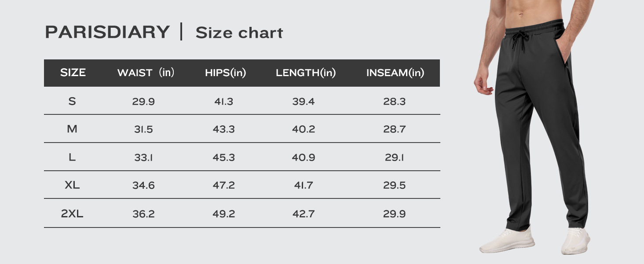Click the HIPS(in) column header

tap(225, 73)
